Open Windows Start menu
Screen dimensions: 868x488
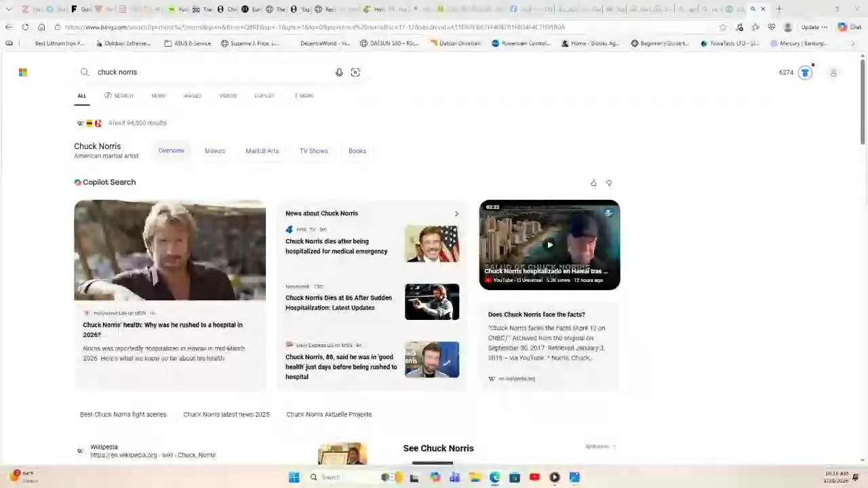pos(294,477)
